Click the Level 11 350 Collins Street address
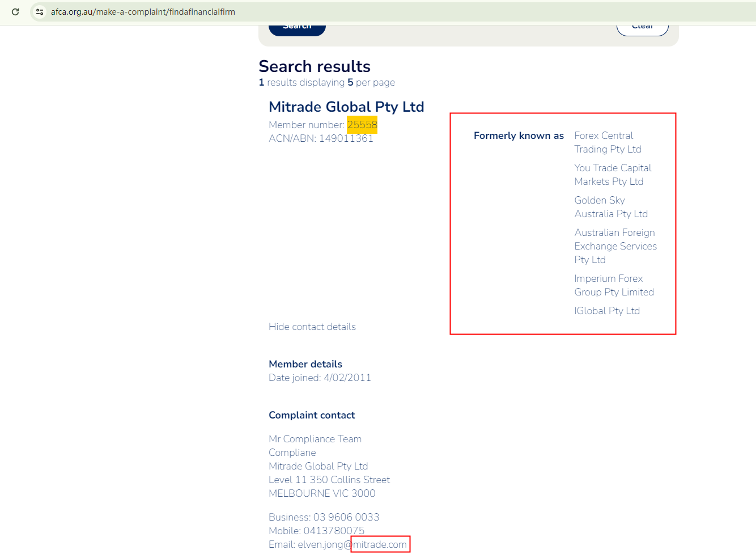 pos(329,480)
